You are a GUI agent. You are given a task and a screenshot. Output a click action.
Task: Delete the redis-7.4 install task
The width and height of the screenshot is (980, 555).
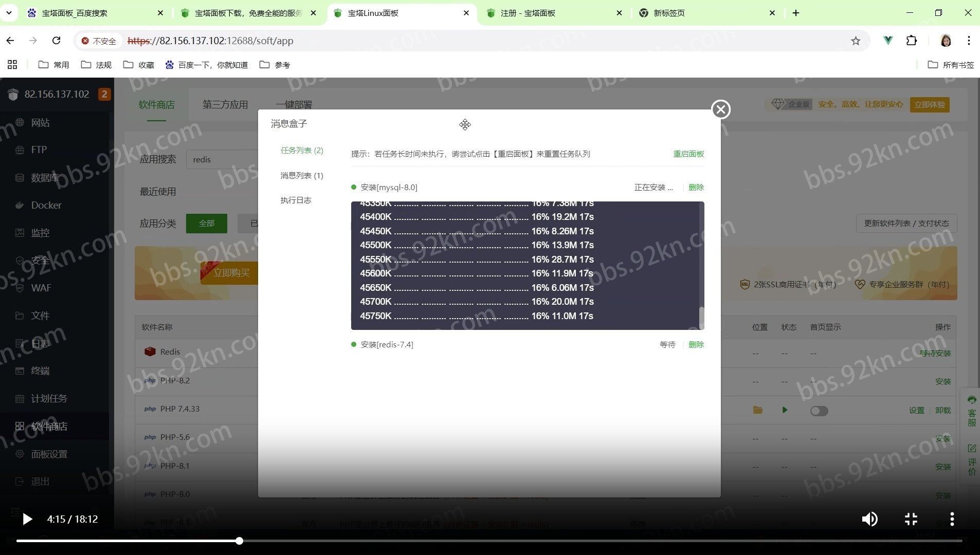point(696,344)
